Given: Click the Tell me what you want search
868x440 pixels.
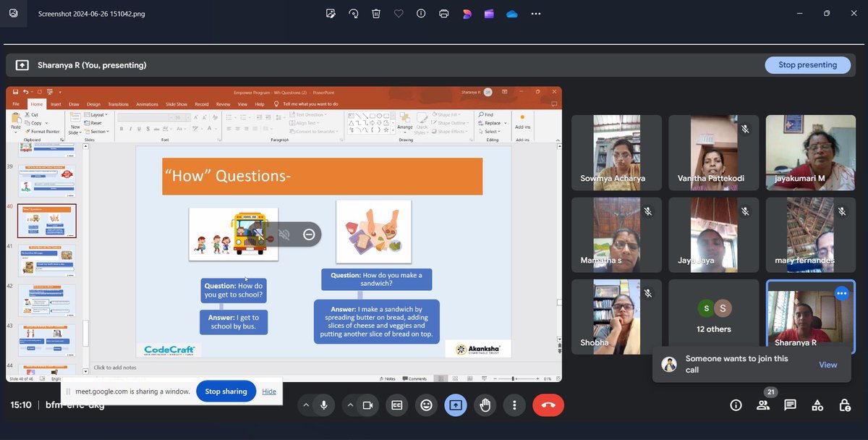Looking at the screenshot, I should point(306,104).
